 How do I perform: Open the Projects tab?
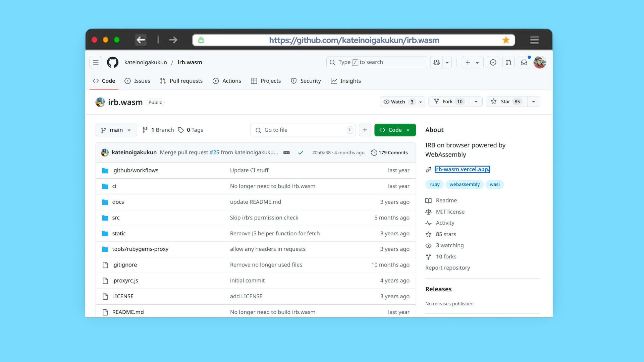pyautogui.click(x=266, y=81)
